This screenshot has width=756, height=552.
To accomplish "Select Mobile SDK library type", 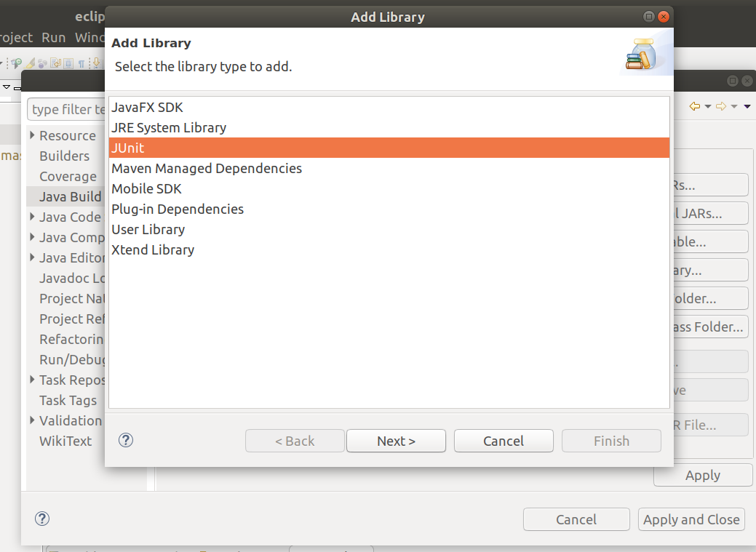I will click(x=389, y=188).
